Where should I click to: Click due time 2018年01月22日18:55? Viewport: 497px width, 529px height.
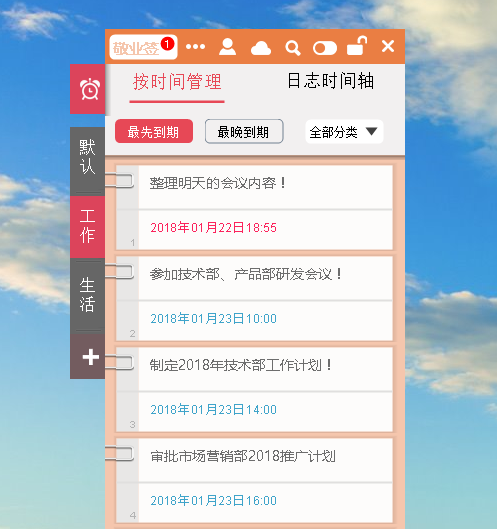coord(214,228)
